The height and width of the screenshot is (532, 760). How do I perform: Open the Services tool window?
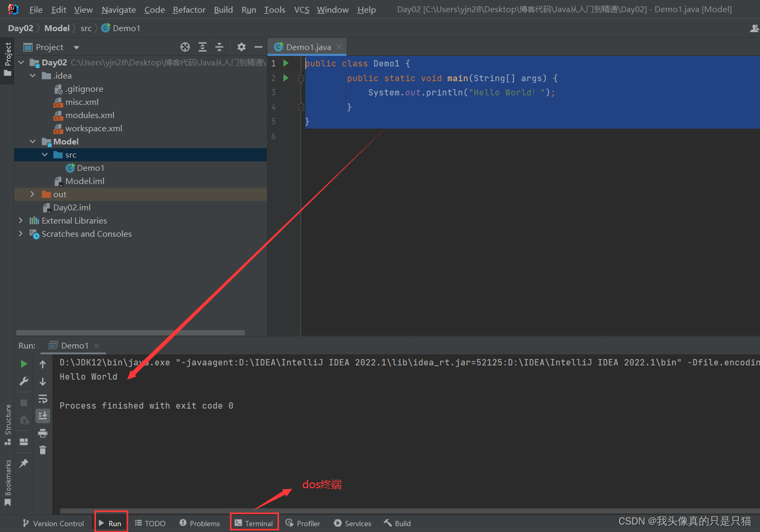tap(352, 524)
